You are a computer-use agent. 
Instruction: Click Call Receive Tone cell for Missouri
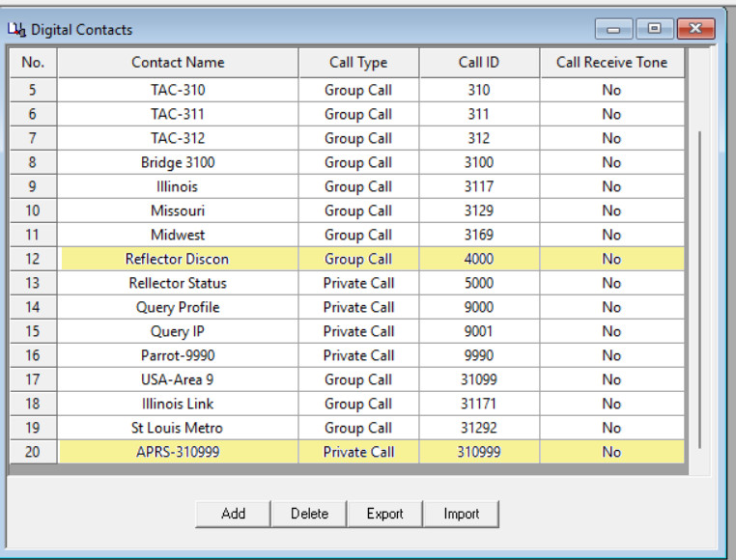tap(612, 210)
